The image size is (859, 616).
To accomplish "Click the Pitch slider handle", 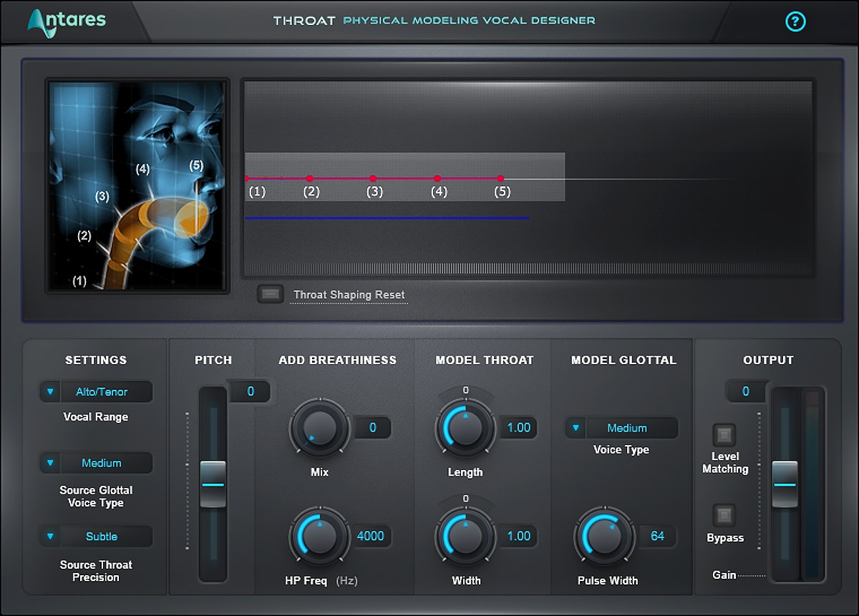I will pyautogui.click(x=213, y=484).
